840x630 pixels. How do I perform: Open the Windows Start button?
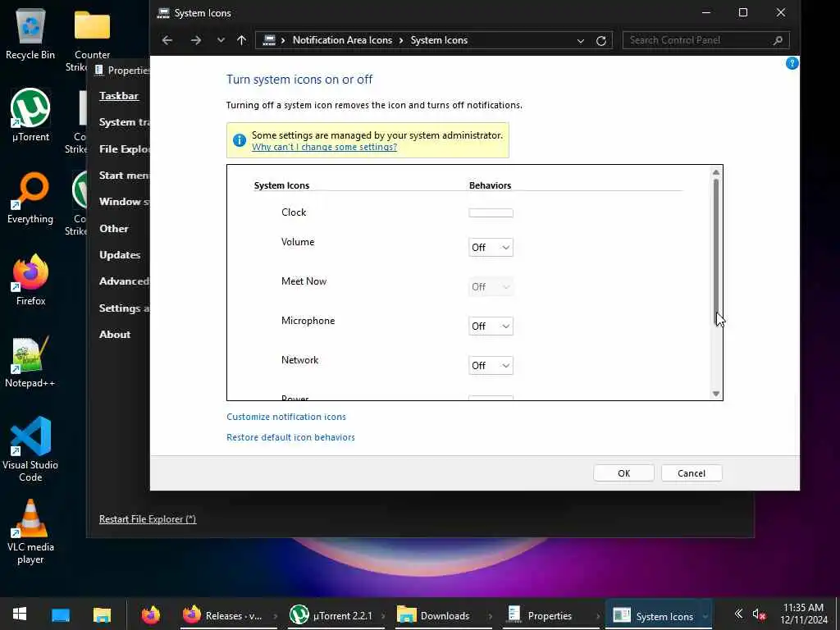pyautogui.click(x=20, y=614)
